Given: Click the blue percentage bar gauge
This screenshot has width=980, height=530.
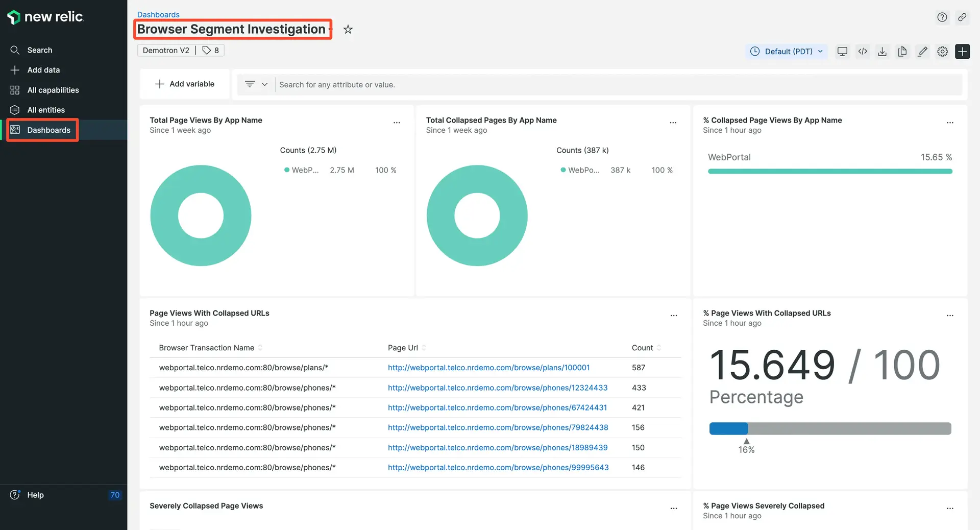Looking at the screenshot, I should (728, 428).
